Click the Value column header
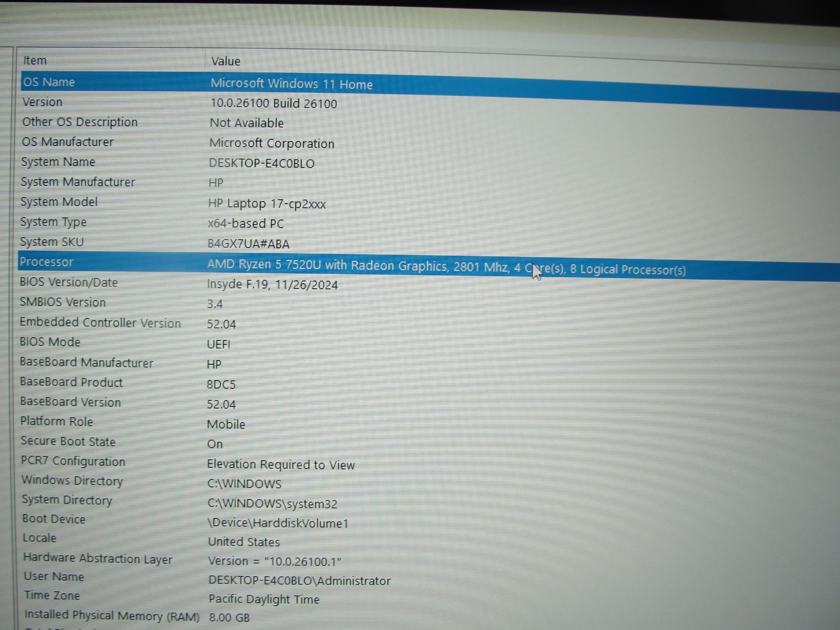 [226, 61]
